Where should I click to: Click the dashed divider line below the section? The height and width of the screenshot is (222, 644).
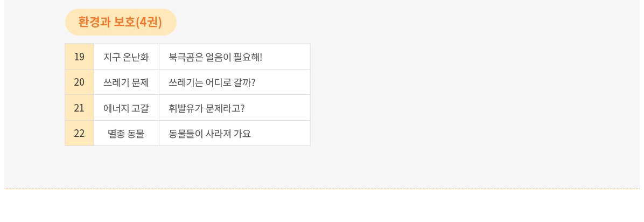[322, 189]
